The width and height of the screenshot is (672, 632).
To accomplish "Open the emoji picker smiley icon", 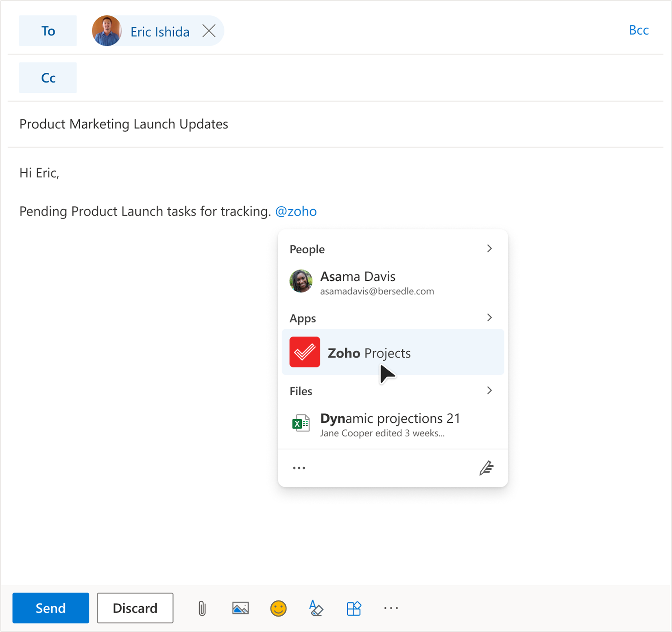I will 278,608.
